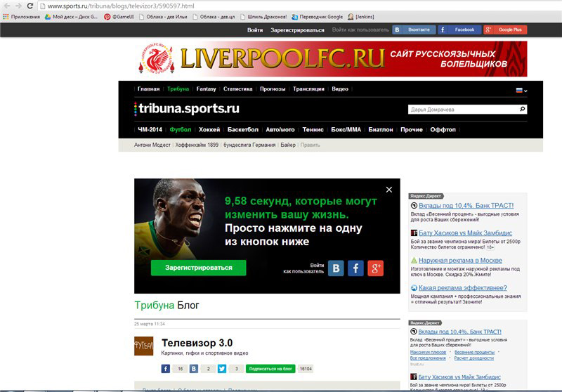Select Оффтоп sport tab

pos(443,130)
